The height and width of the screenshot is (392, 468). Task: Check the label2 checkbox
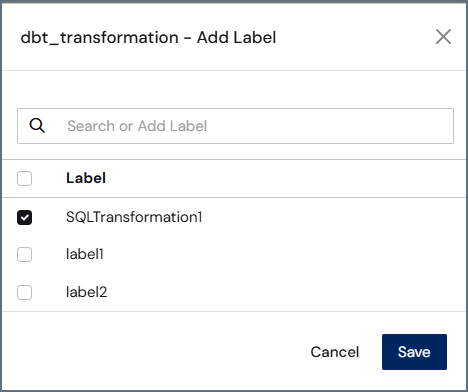pyautogui.click(x=24, y=292)
